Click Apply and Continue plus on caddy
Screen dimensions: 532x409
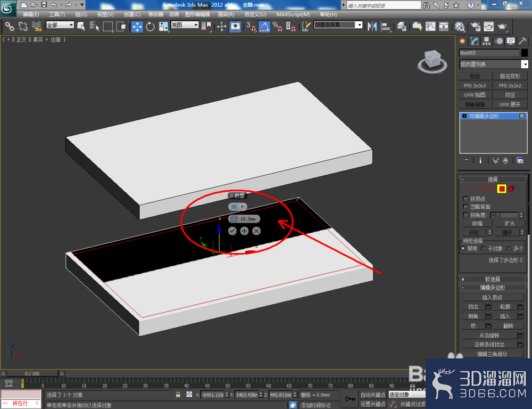(244, 231)
